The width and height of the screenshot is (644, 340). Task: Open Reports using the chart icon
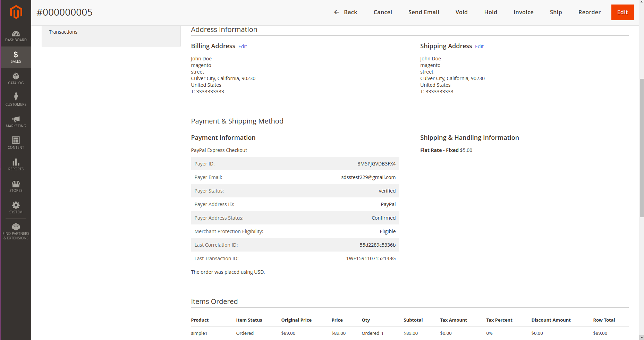coord(16,164)
